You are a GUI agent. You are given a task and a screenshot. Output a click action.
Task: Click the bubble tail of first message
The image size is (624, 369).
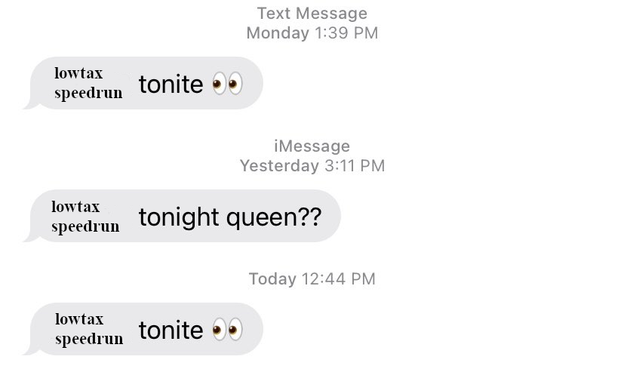pos(31,104)
